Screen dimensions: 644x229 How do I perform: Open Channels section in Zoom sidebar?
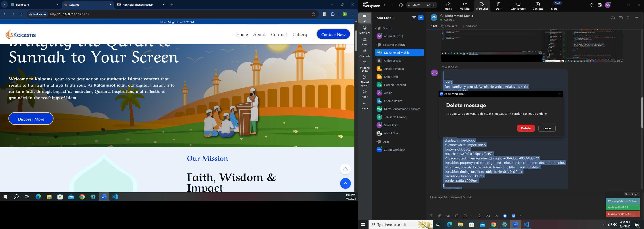[x=365, y=53]
